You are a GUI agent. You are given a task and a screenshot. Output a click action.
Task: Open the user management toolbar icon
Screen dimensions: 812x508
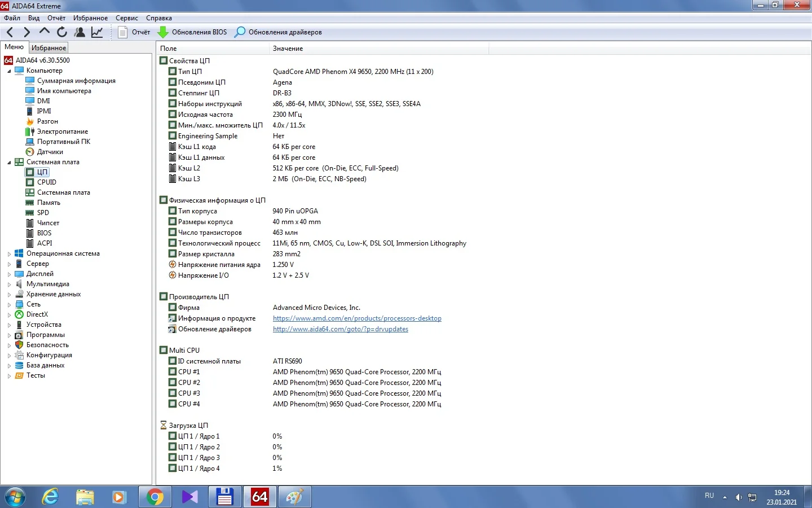click(80, 32)
